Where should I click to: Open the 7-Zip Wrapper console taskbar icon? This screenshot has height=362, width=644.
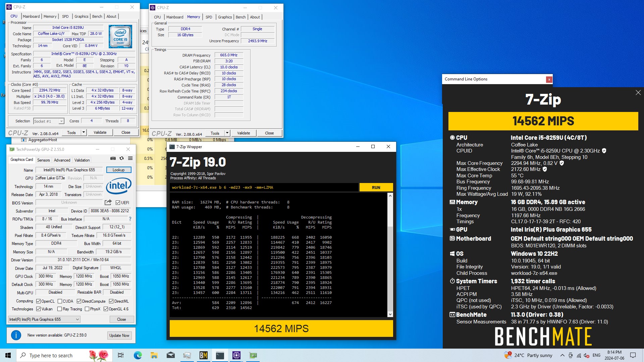point(220,355)
